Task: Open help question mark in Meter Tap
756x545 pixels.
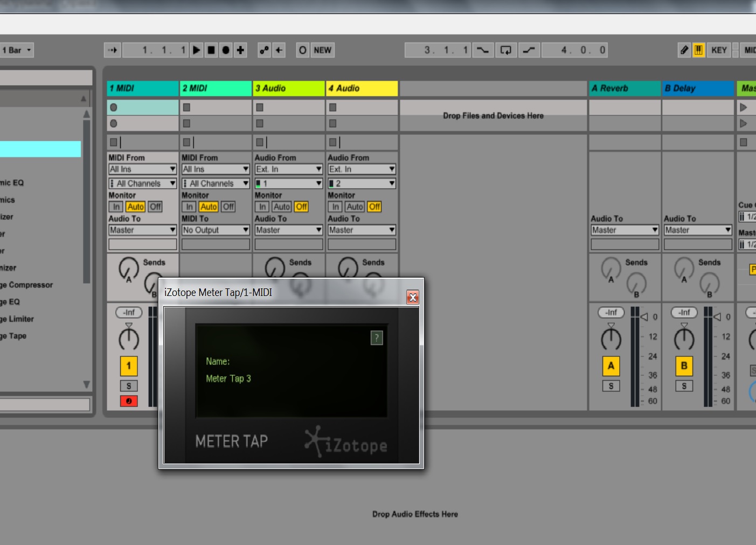Action: click(x=377, y=338)
